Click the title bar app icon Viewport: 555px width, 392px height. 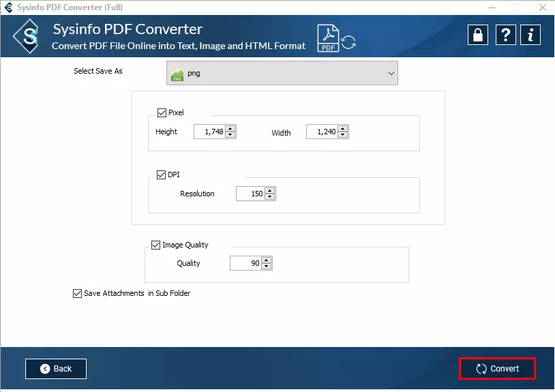coord(8,7)
